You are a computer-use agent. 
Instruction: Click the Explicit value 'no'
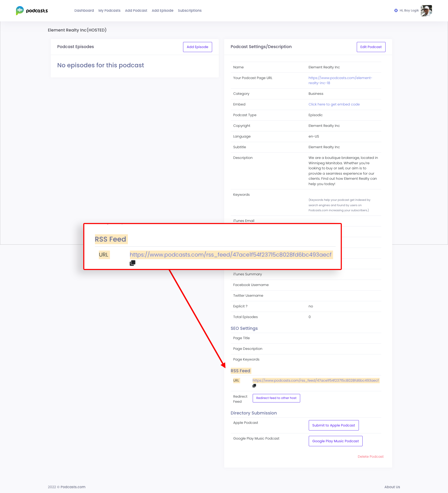pos(311,306)
